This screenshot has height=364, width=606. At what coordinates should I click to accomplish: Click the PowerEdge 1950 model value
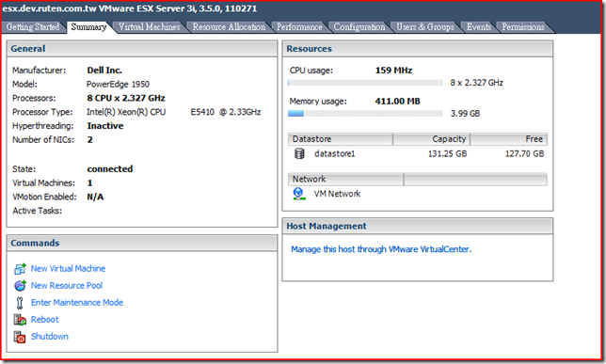click(118, 85)
